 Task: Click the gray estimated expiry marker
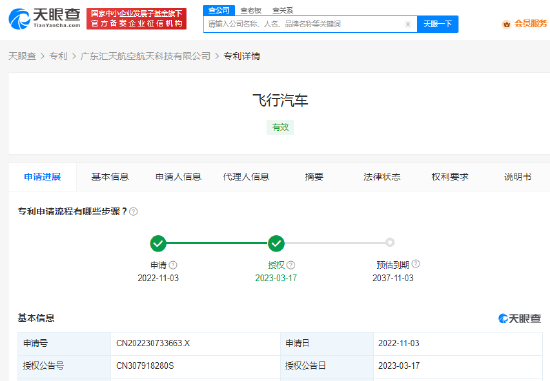click(390, 242)
